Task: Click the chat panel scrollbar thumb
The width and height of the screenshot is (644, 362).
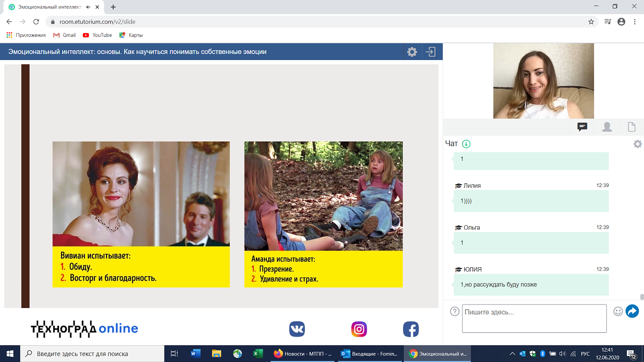Action: (642, 297)
